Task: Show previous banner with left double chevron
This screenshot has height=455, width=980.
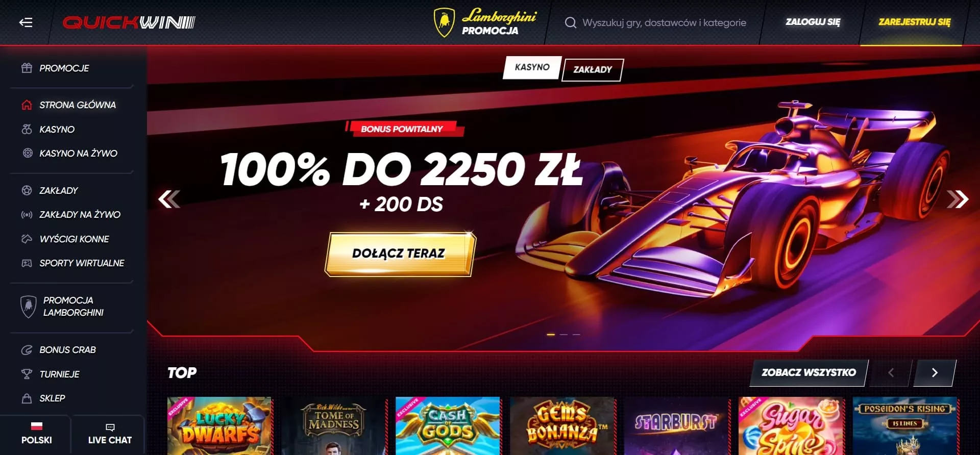Action: click(x=169, y=199)
